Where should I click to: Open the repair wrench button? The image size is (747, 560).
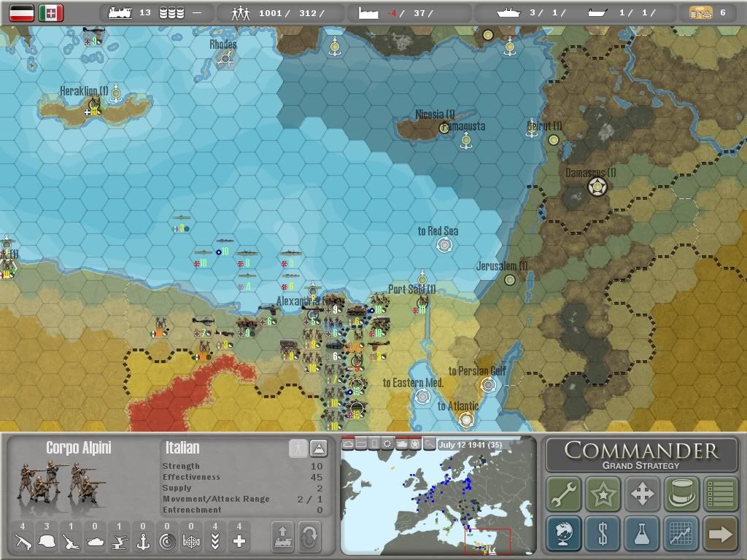[x=564, y=494]
